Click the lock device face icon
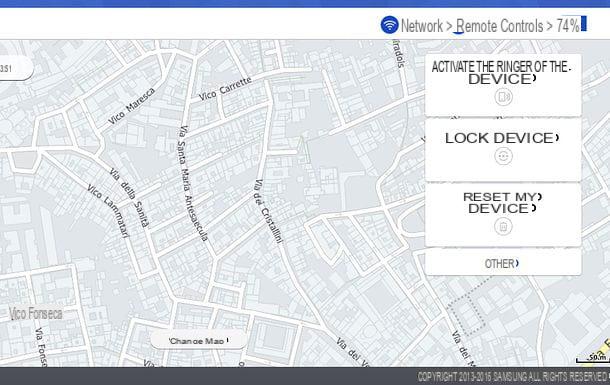The width and height of the screenshot is (610, 385). (x=503, y=156)
